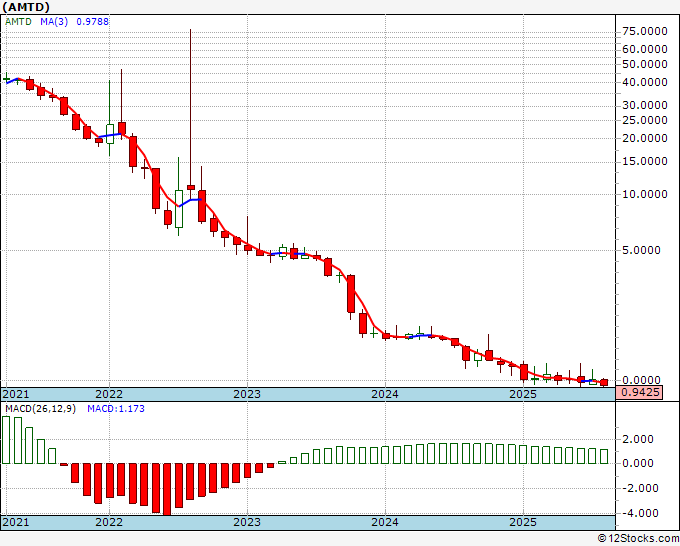Click 2025 on the price chart time axis
This screenshot has height=546, width=680.
click(523, 394)
